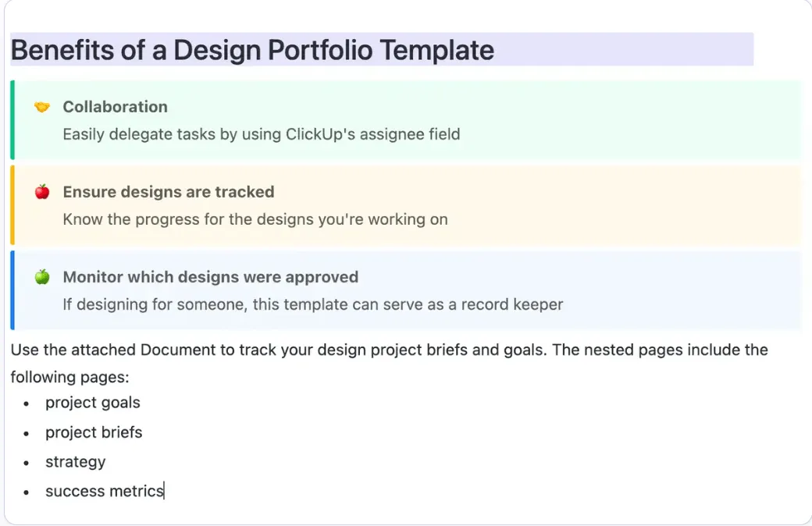Place cursor at end of 'success metrics'

tap(164, 491)
